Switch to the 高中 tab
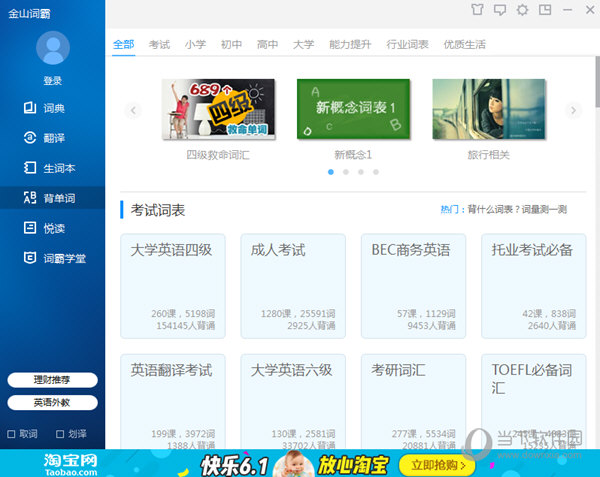600x477 pixels. [267, 44]
